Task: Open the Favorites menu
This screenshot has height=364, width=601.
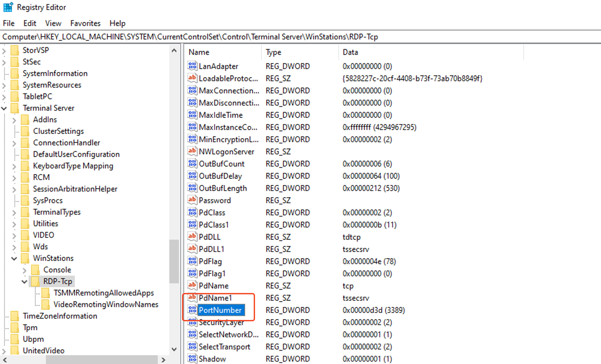Action: (85, 23)
